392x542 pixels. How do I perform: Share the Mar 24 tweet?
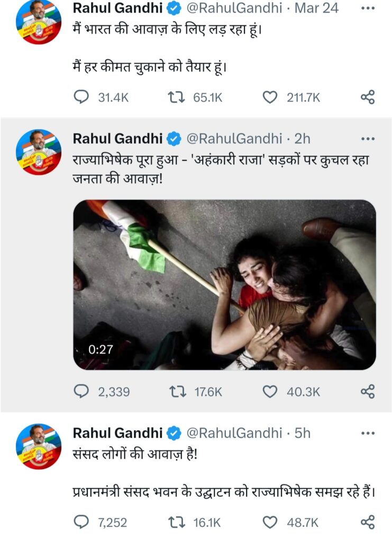(368, 97)
